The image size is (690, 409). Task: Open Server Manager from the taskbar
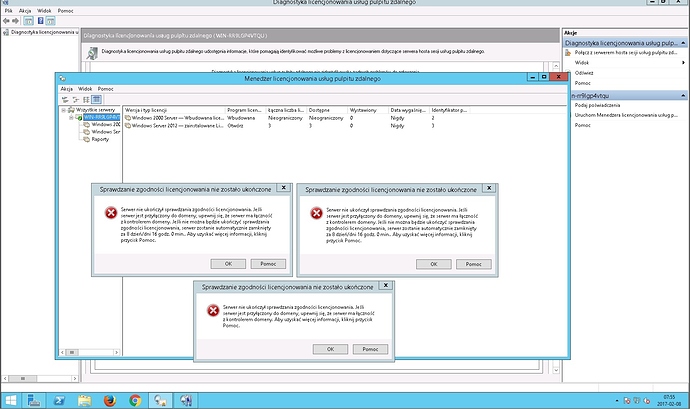(x=34, y=400)
